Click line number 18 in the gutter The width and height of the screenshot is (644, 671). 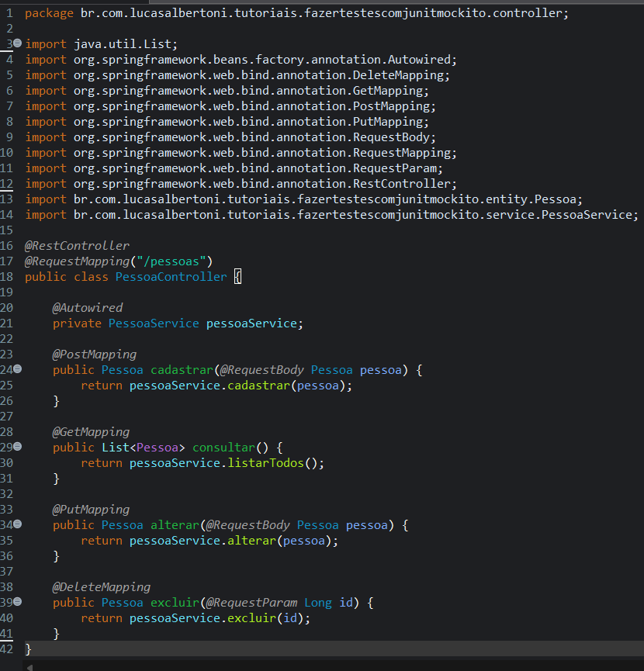click(8, 277)
